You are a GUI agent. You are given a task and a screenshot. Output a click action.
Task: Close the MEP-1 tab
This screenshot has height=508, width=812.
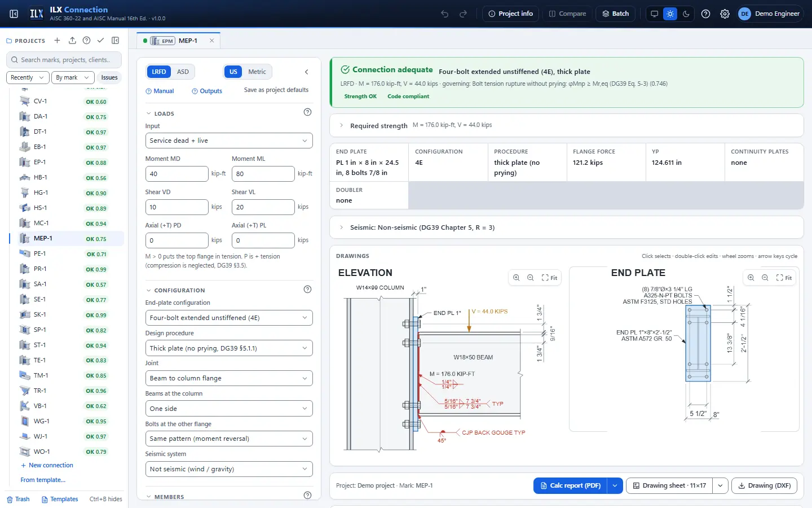click(212, 41)
